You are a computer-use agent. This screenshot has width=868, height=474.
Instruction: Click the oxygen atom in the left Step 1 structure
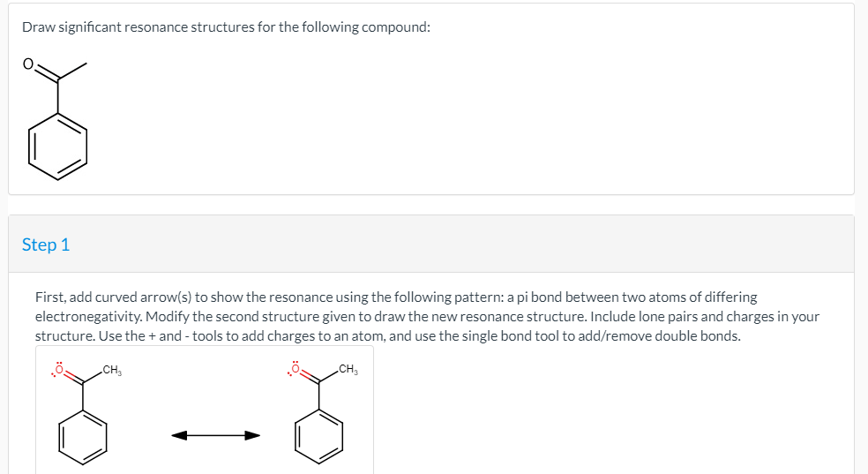pos(60,370)
